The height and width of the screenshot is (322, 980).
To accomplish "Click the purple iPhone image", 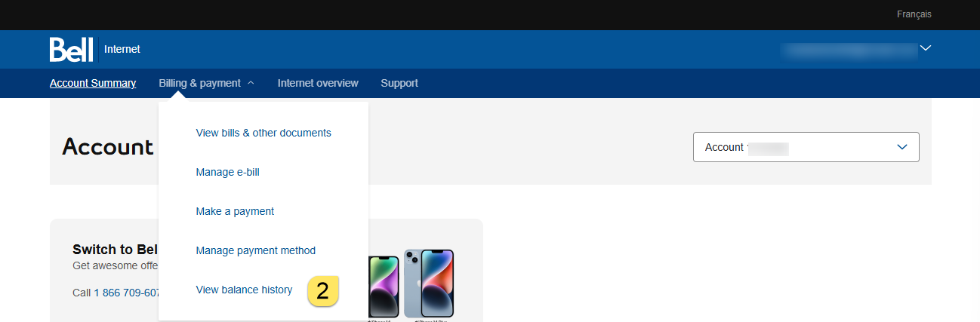I will [384, 287].
